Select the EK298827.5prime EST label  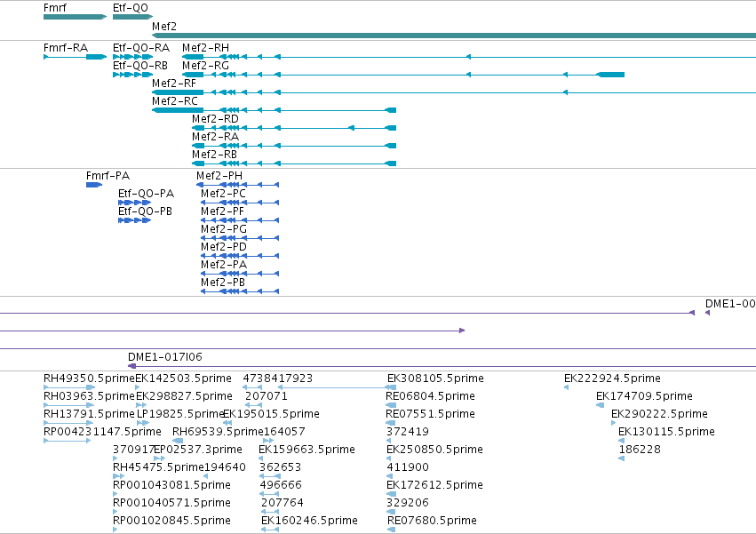184,396
